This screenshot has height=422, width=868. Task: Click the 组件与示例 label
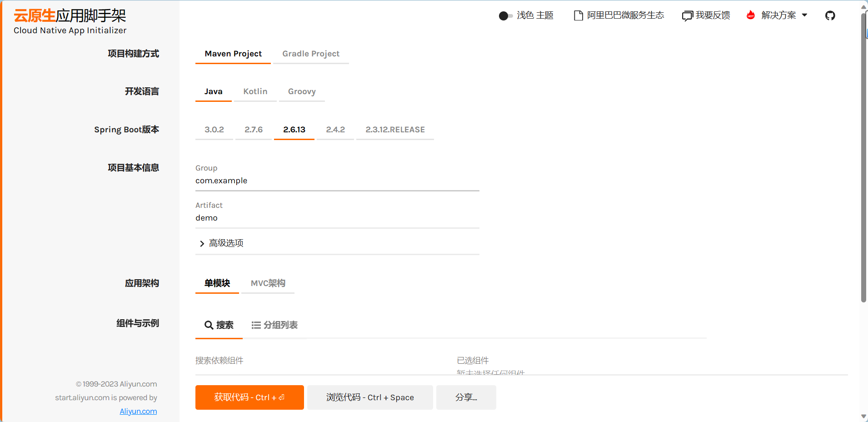point(138,323)
